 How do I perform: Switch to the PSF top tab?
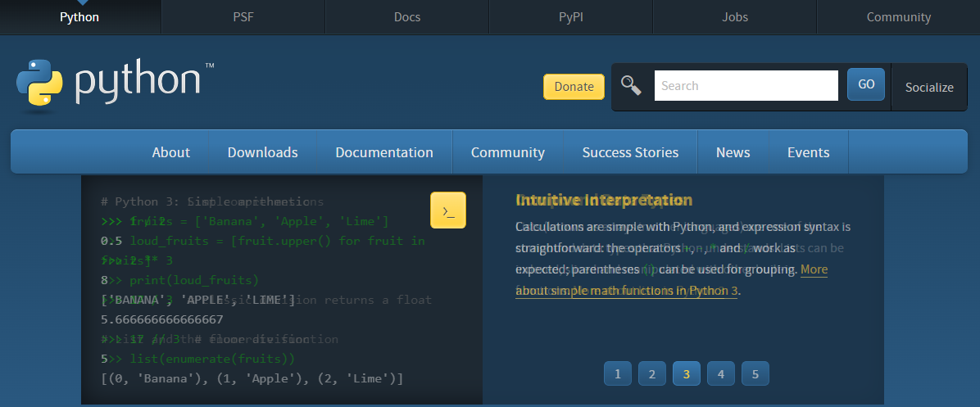click(x=243, y=17)
